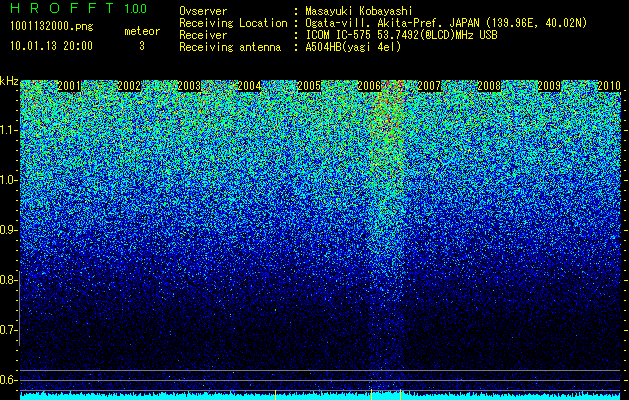629x400 pixels.
Task: Click the 2005 time marker label
Action: coord(309,86)
